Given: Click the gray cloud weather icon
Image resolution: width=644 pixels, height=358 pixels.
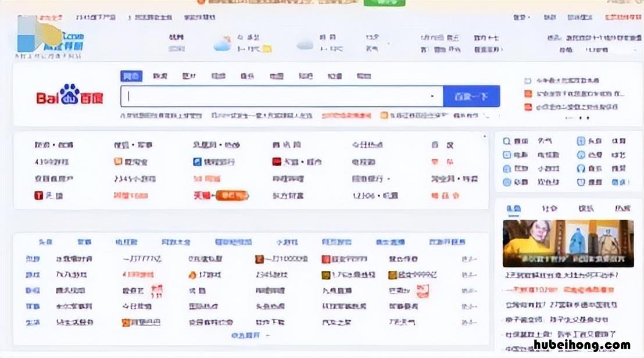Looking at the screenshot, I should (305, 44).
